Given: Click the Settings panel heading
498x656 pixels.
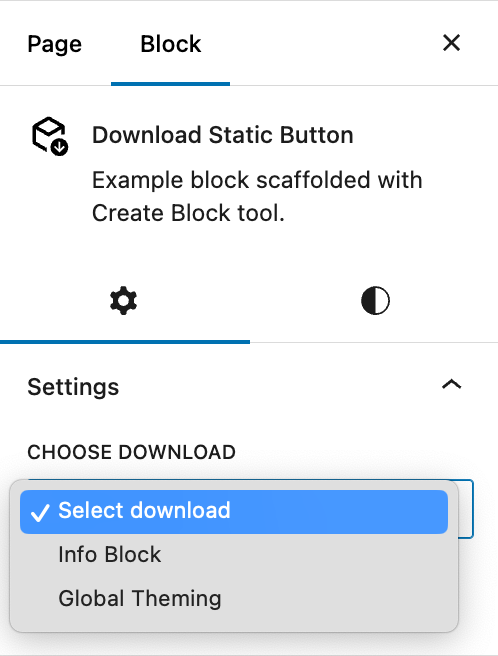Looking at the screenshot, I should 73,387.
